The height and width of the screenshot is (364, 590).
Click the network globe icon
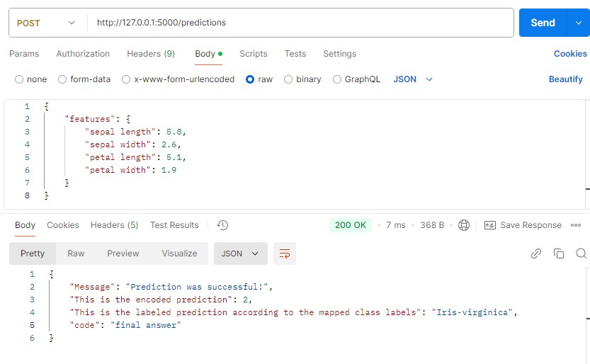pos(463,225)
